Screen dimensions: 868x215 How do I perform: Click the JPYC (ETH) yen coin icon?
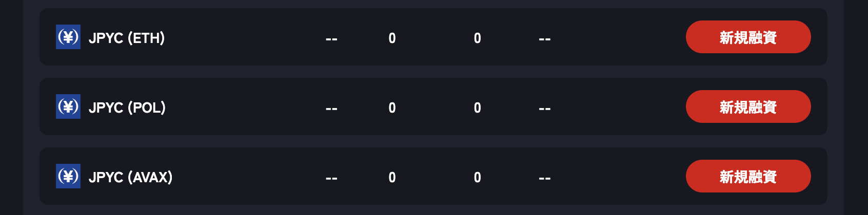pos(68,37)
